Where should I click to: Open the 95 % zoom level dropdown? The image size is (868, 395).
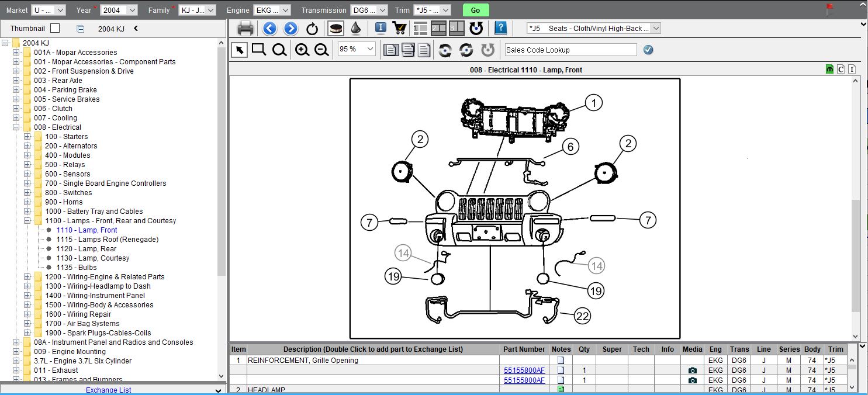[x=357, y=49]
